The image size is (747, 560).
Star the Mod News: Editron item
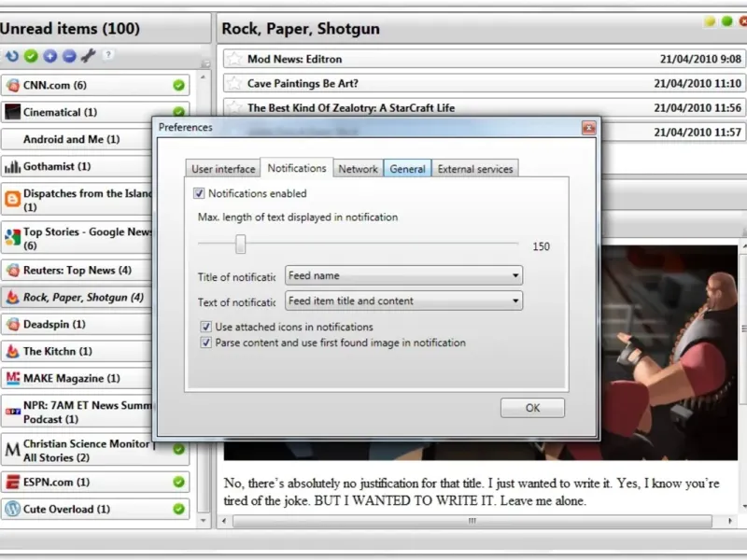pyautogui.click(x=234, y=59)
